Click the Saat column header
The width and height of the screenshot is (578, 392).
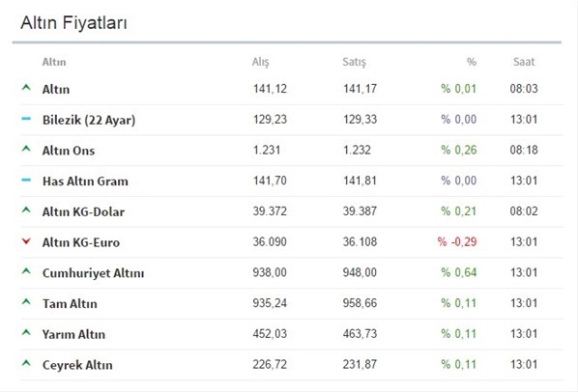pyautogui.click(x=524, y=62)
